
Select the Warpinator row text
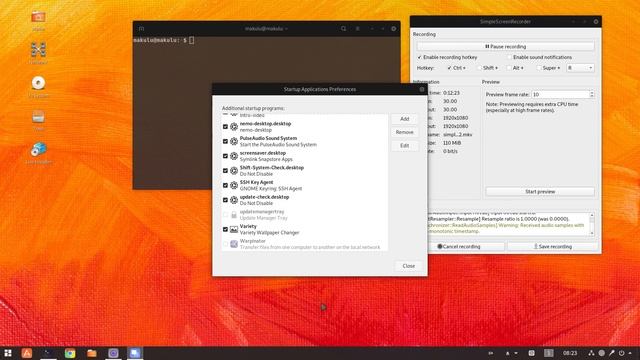pos(310,244)
